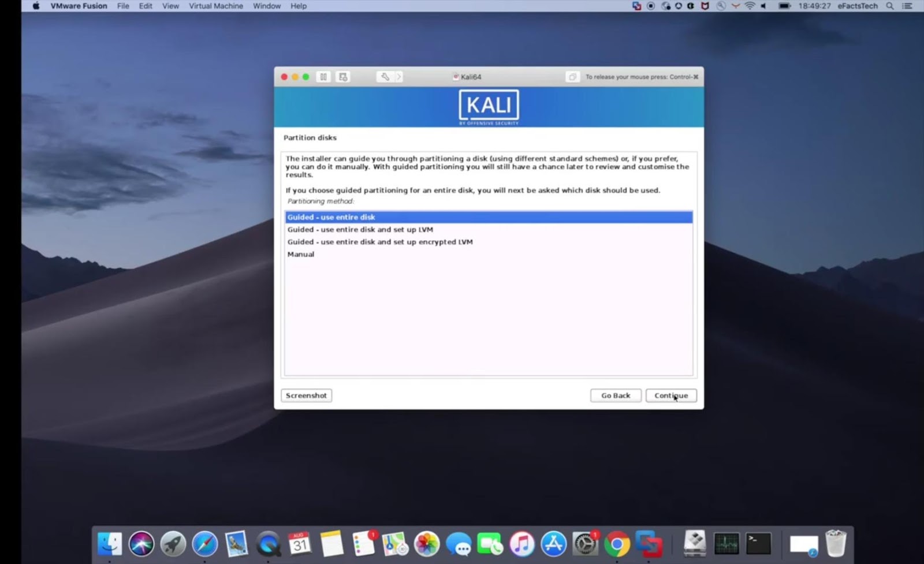The image size is (924, 564).
Task: Open the Help menu
Action: pos(299,6)
